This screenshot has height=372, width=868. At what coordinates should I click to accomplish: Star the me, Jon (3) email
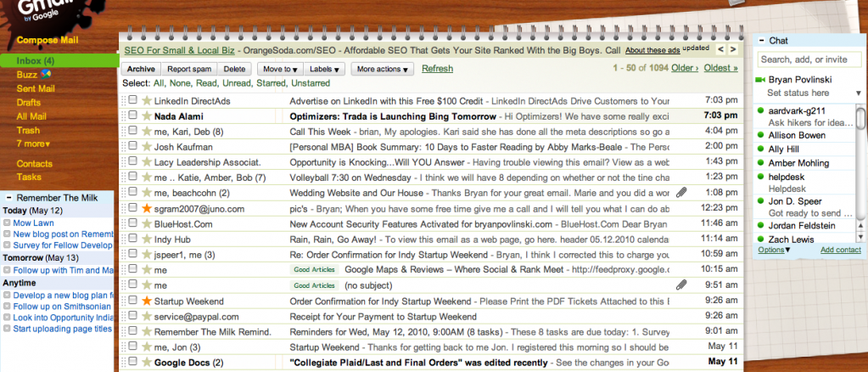[147, 347]
